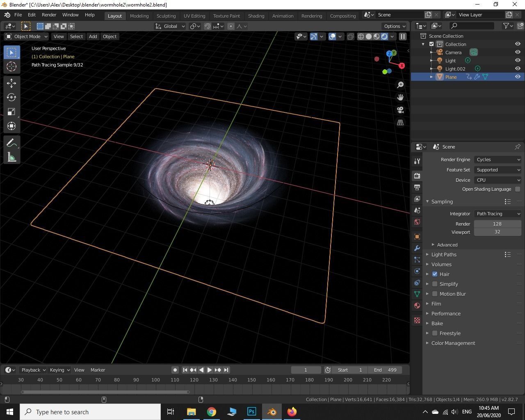
Task: Activate the Rotate tool
Action: 11,97
